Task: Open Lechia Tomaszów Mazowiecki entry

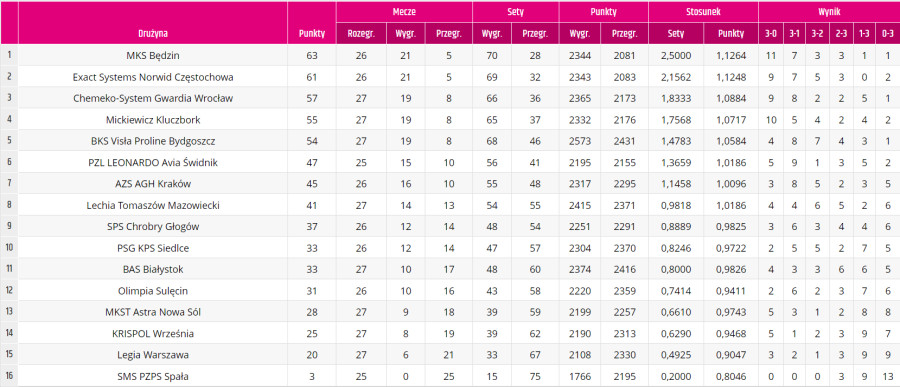Action: tap(153, 206)
